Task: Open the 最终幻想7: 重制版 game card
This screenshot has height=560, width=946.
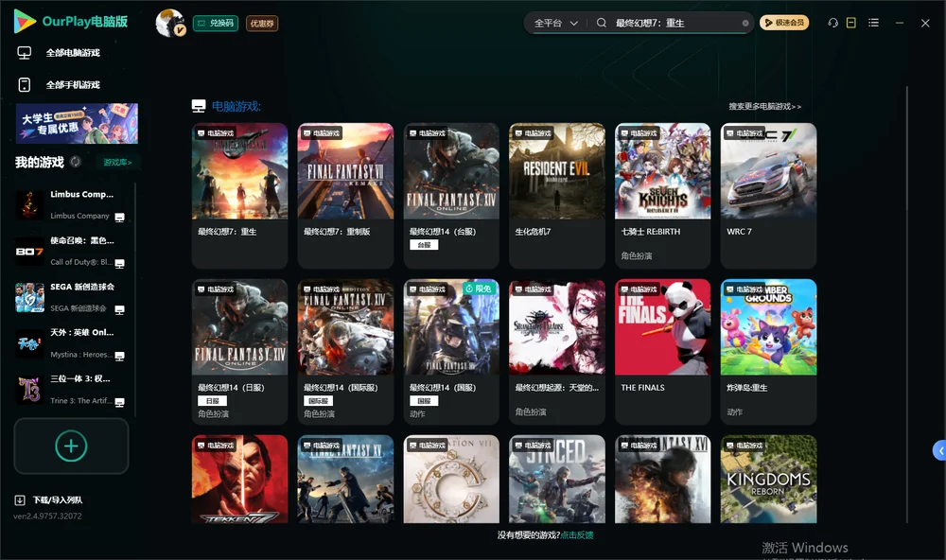Action: pos(345,195)
